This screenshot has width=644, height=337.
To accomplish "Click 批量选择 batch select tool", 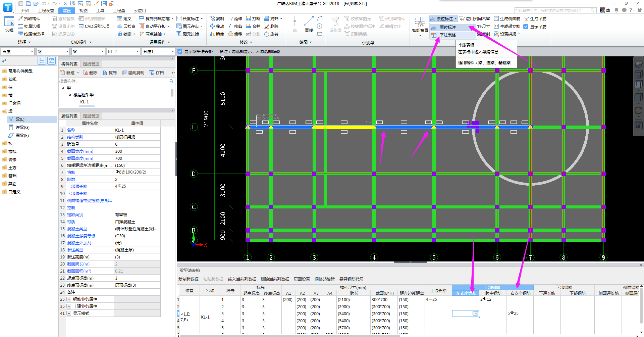I will point(29,26).
